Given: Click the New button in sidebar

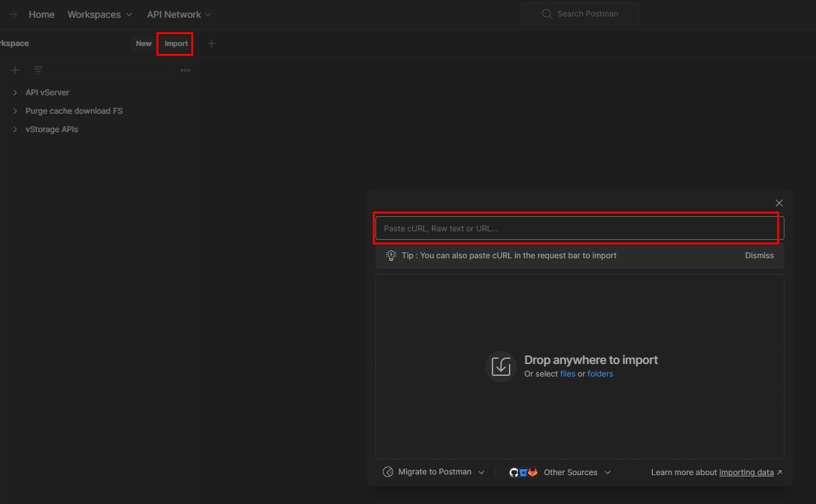Looking at the screenshot, I should (143, 43).
